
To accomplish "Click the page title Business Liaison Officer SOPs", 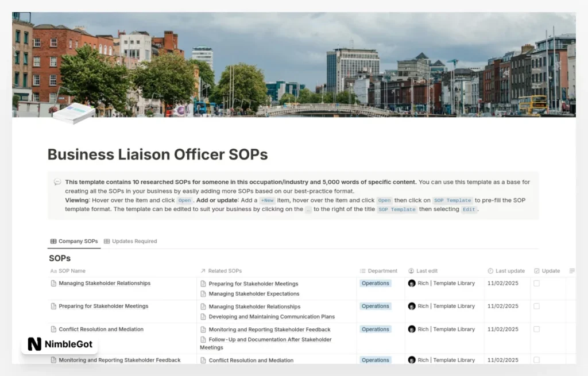I will coord(157,154).
